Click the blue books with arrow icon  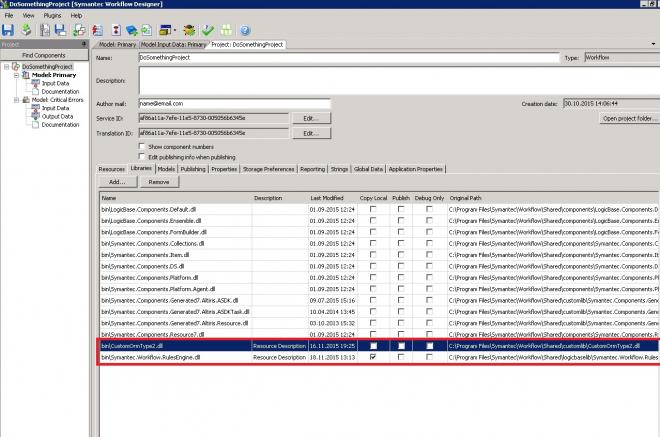132,30
